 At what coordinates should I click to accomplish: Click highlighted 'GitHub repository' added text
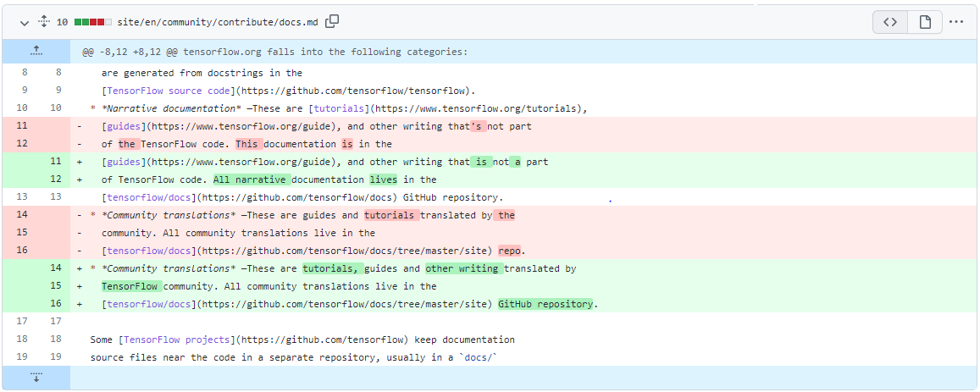click(x=545, y=304)
